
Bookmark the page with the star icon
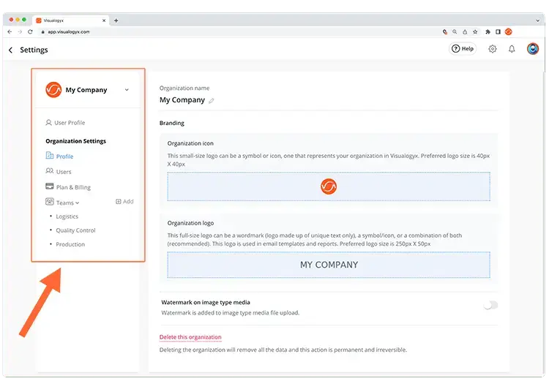coord(475,32)
